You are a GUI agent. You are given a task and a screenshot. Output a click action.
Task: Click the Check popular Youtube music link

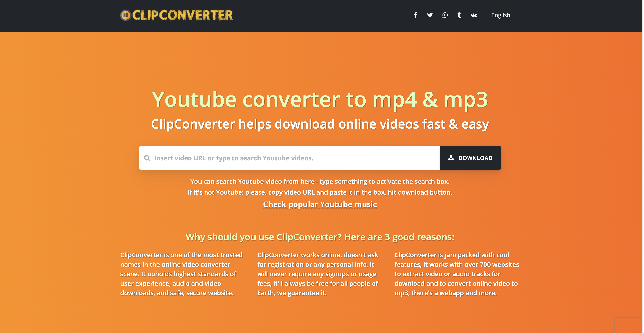click(320, 204)
